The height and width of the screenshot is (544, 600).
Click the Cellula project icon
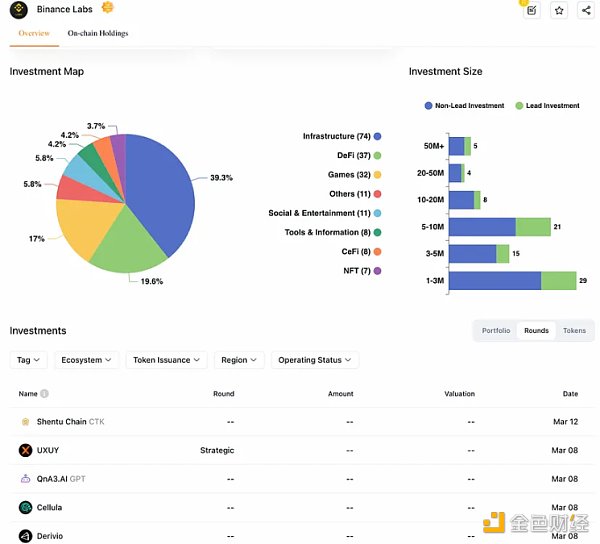(x=26, y=507)
